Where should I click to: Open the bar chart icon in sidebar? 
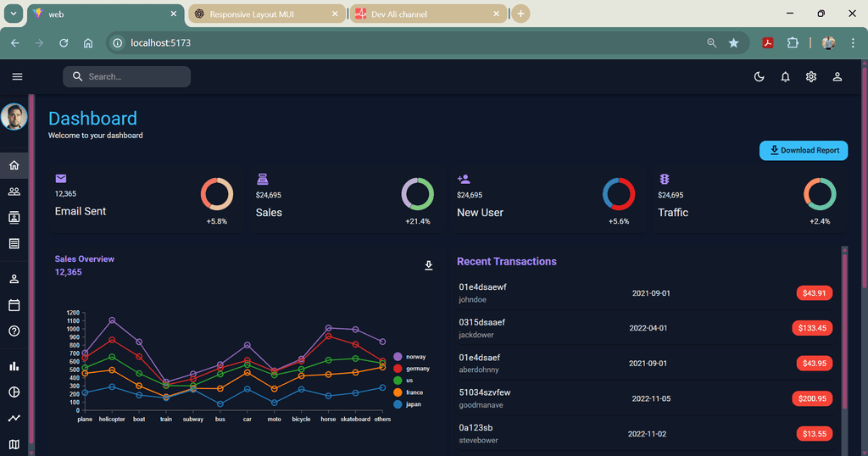point(14,366)
